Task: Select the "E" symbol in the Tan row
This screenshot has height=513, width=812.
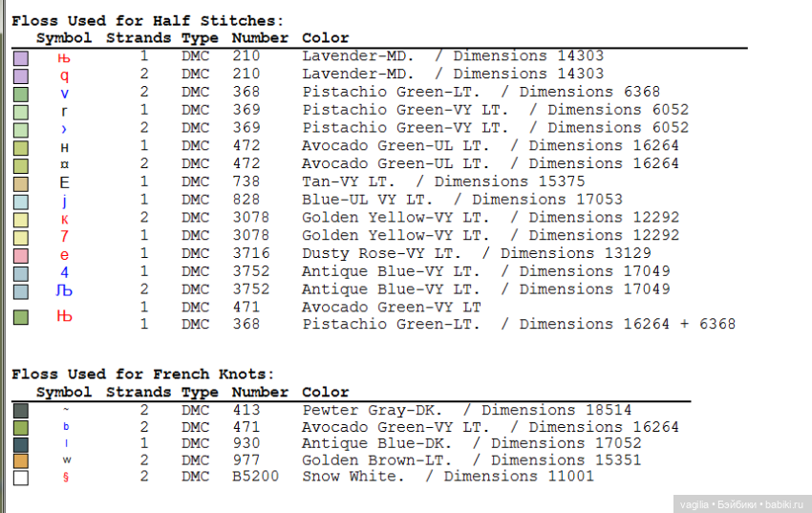Action: coord(64,182)
